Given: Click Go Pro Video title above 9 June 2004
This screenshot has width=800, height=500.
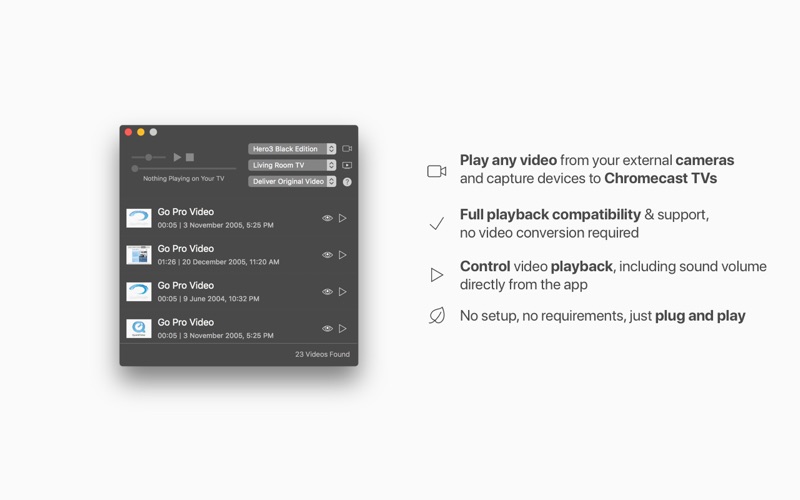Looking at the screenshot, I should (x=186, y=285).
